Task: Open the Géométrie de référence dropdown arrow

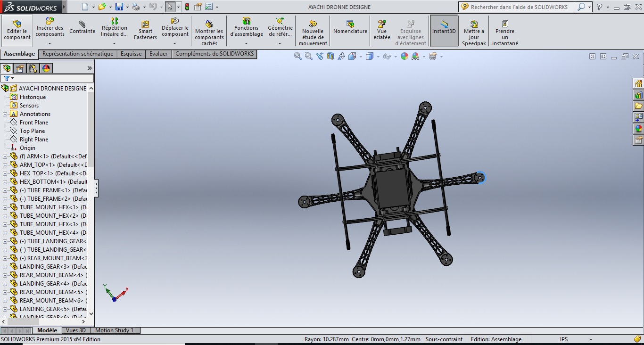Action: click(280, 43)
